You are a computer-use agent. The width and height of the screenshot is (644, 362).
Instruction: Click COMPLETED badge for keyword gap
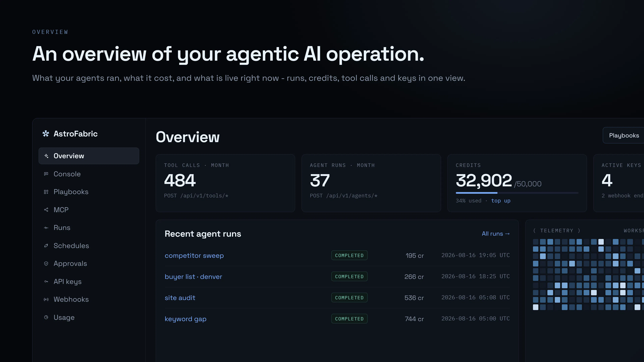(x=349, y=319)
